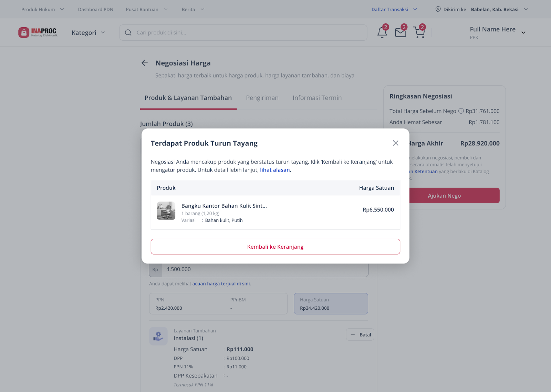The image size is (551, 392).
Task: Switch to the Informasi Termin tab
Action: (317, 98)
